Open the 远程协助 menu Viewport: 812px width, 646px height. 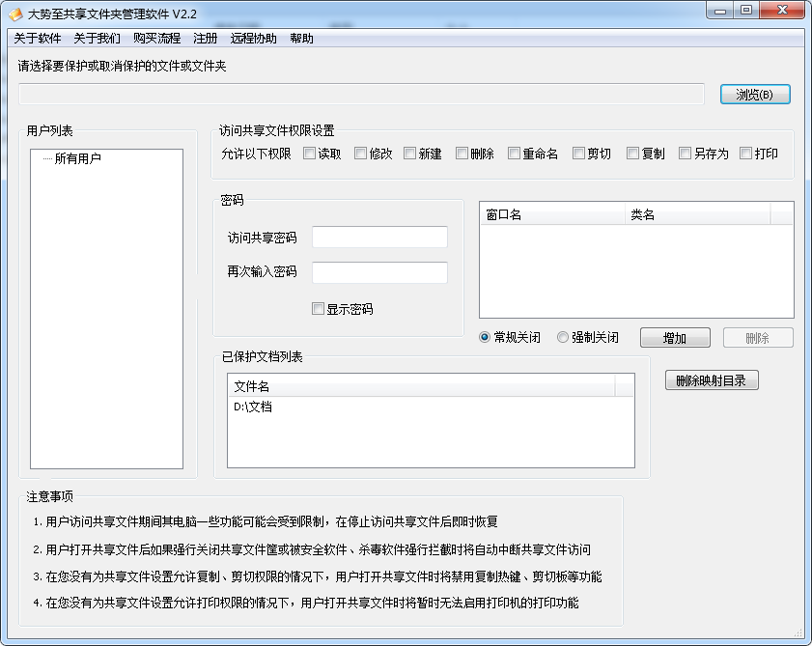253,39
